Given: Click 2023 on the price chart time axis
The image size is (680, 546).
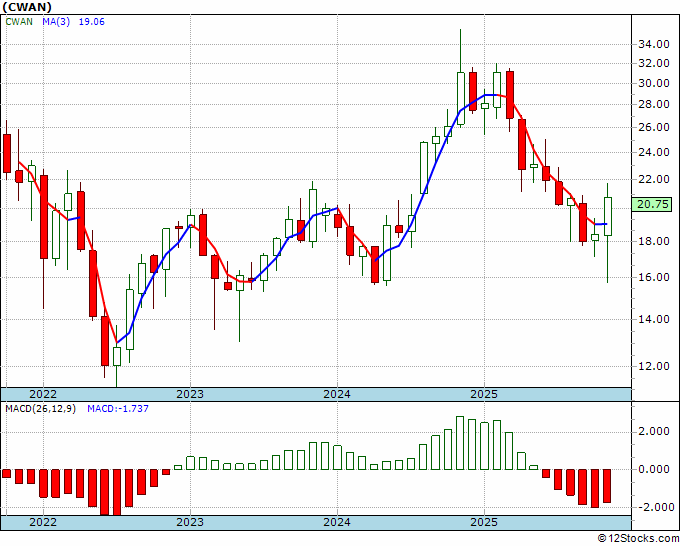Looking at the screenshot, I should click(190, 394).
